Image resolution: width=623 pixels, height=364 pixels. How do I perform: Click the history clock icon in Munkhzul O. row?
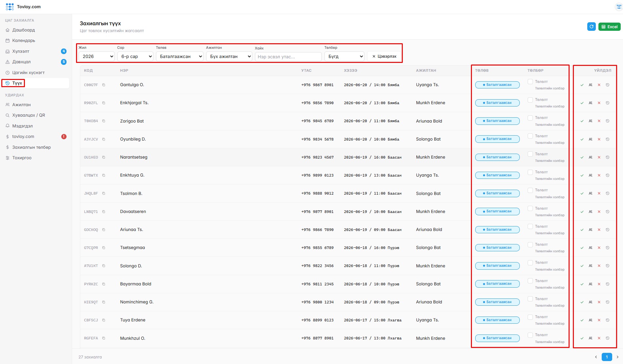[608, 338]
